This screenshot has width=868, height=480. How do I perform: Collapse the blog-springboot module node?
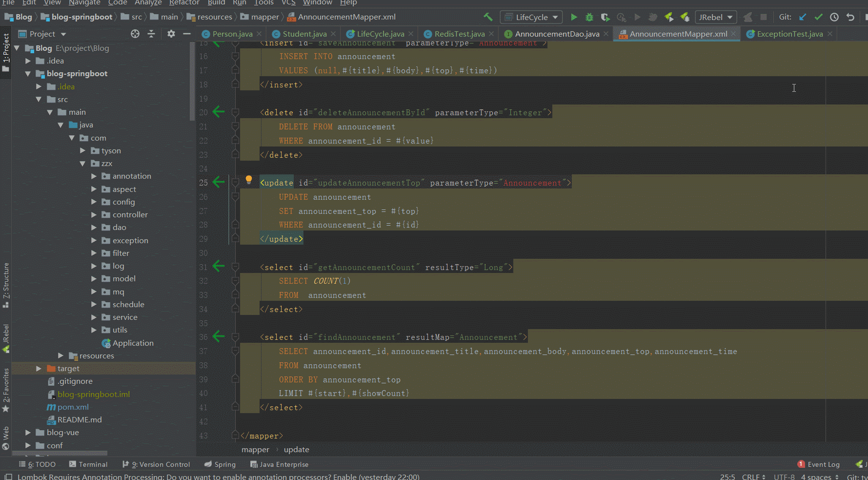(28, 74)
